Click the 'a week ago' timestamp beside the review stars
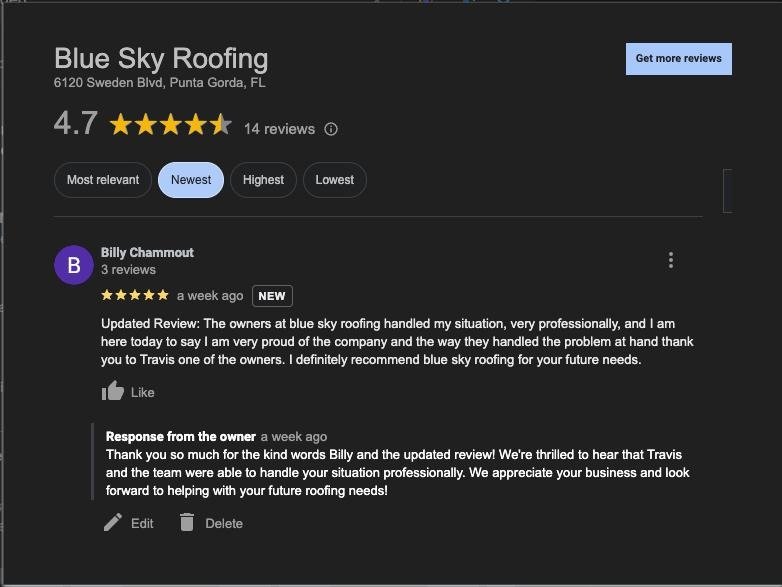Image resolution: width=782 pixels, height=587 pixels. (x=210, y=296)
